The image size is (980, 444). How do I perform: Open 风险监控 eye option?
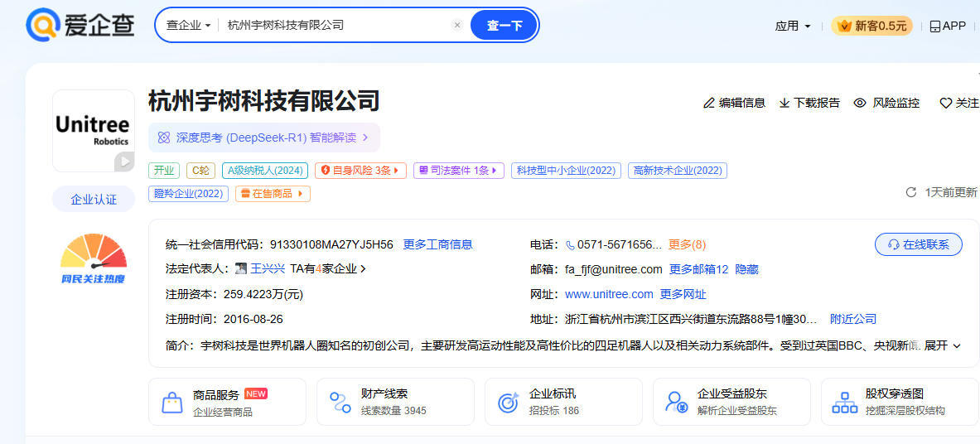coord(887,104)
